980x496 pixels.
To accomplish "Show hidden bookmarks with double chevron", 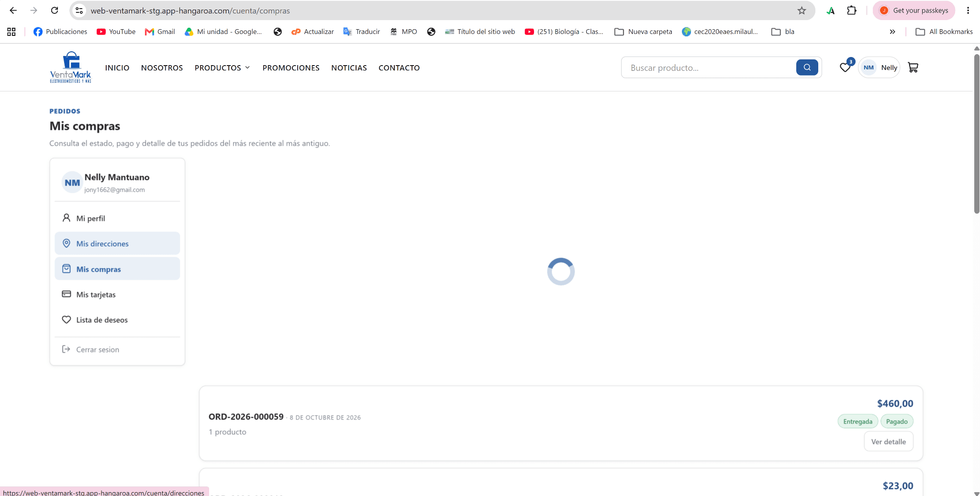I will click(892, 32).
